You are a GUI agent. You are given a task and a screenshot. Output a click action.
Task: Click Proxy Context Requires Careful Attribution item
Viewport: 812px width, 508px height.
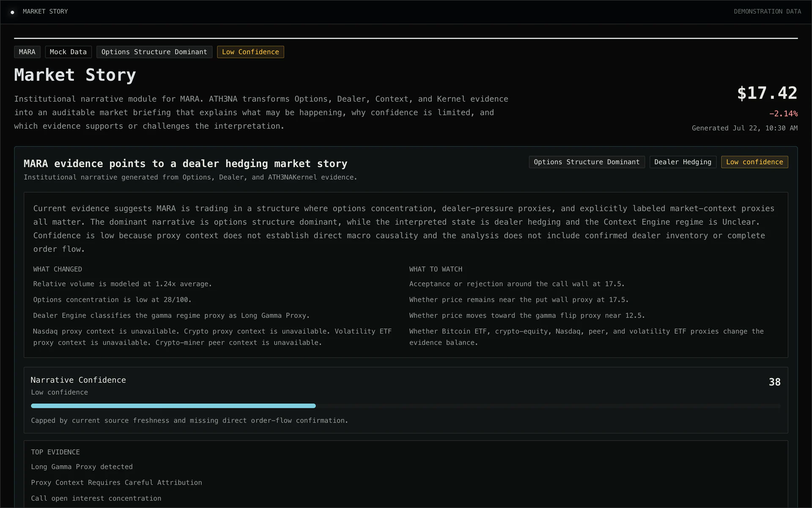116,483
